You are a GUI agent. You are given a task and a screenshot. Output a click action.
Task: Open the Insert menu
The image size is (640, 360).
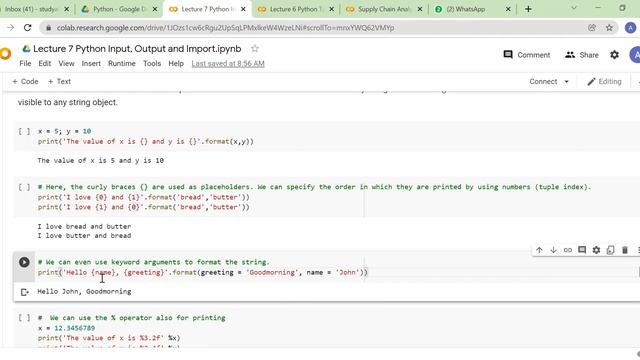91,64
